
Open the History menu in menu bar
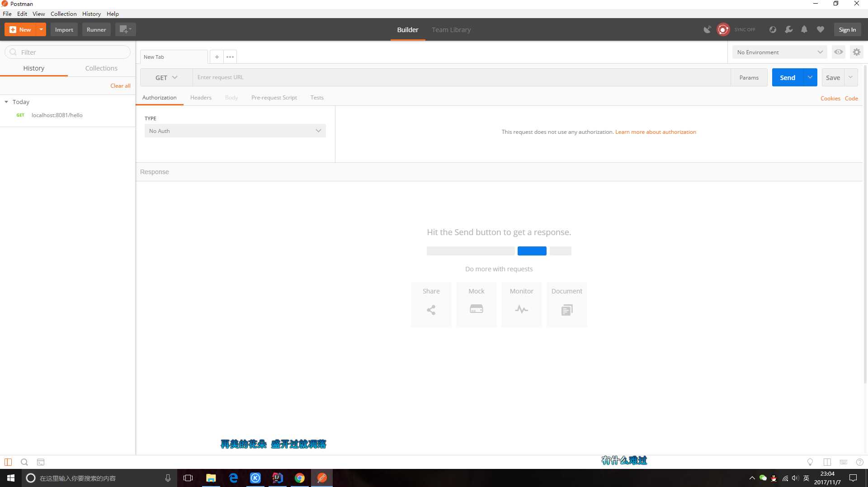(91, 14)
